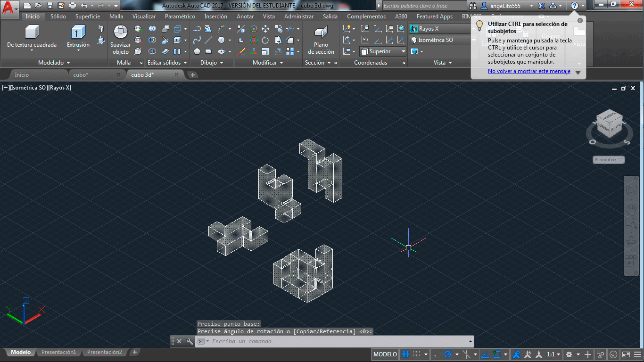
Task: Click the [Rayos X] viewport visual style label
Action: 59,88
